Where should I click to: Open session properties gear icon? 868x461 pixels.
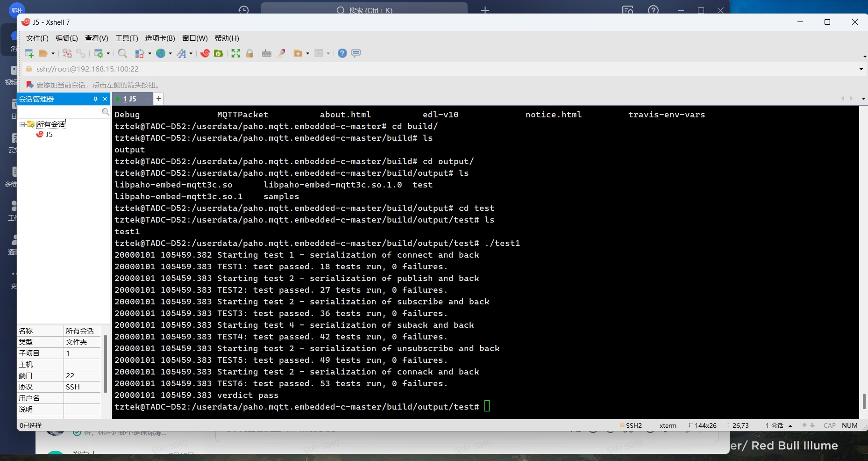point(99,53)
